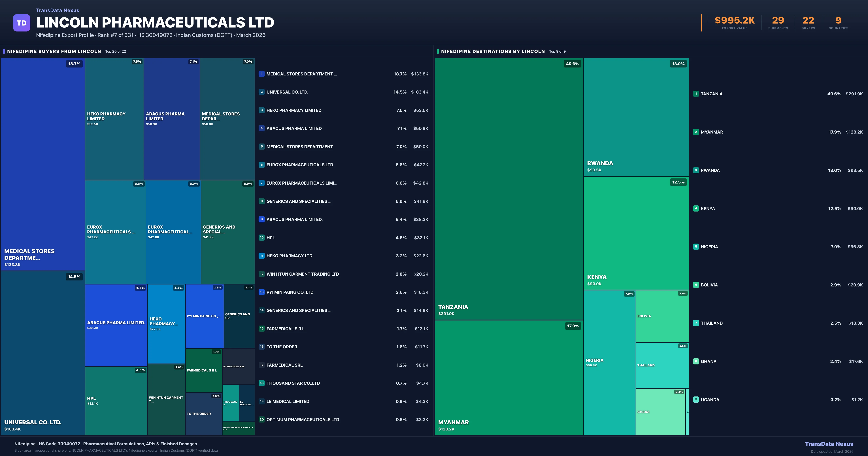868x456 pixels.
Task: Click rank badge 9 next to Uganda
Action: click(696, 399)
